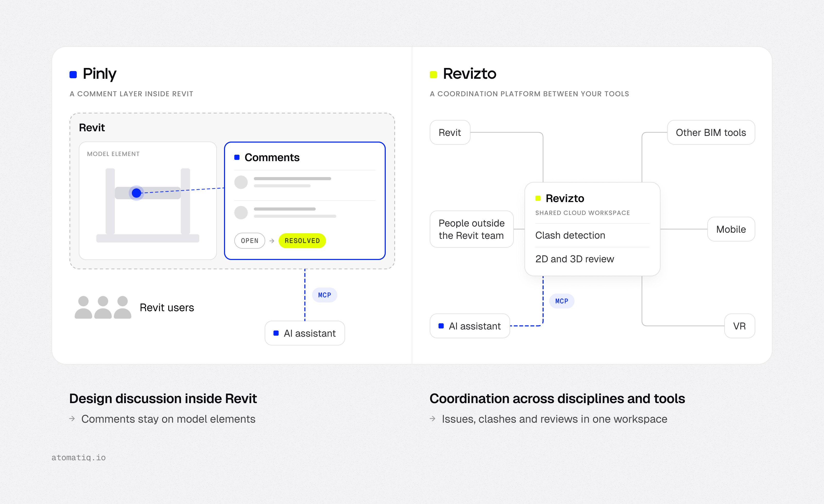
Task: Click the second comment avatar circle
Action: (x=241, y=213)
